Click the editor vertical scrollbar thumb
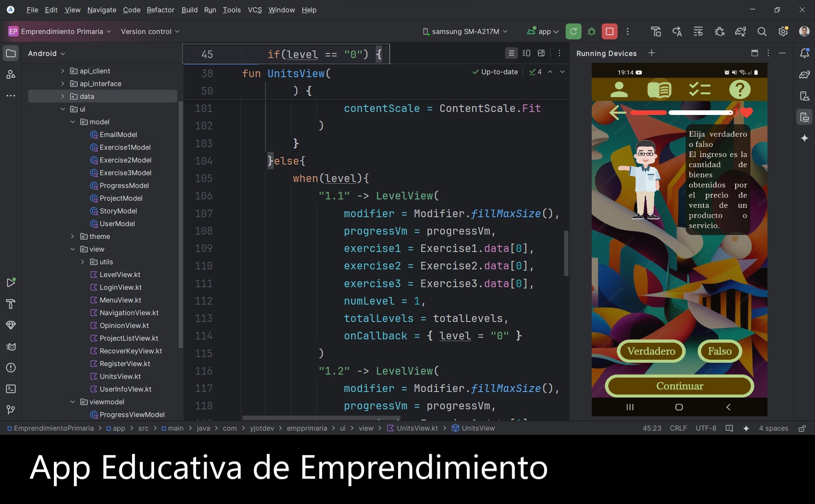Image resolution: width=815 pixels, height=504 pixels. pos(566,253)
